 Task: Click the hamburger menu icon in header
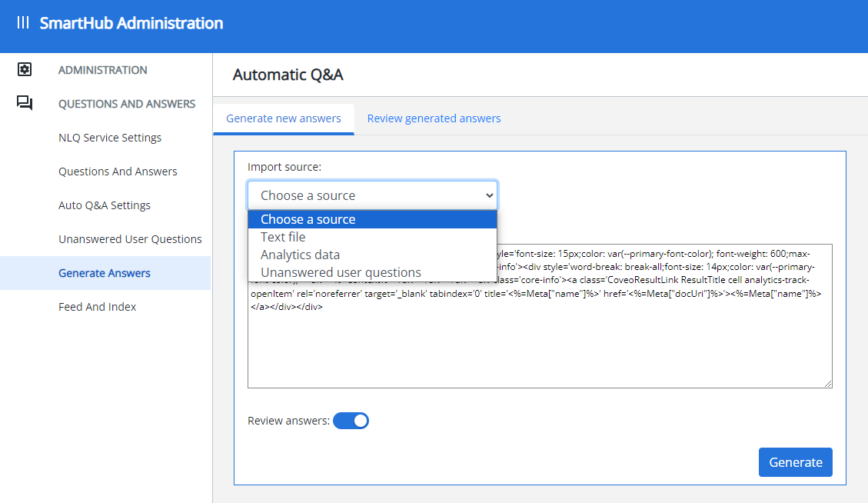point(23,23)
